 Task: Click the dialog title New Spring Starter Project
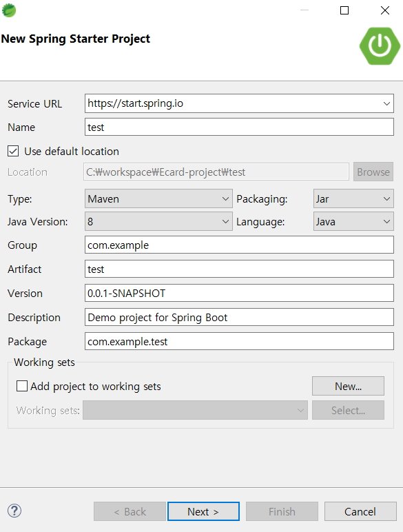(75, 39)
